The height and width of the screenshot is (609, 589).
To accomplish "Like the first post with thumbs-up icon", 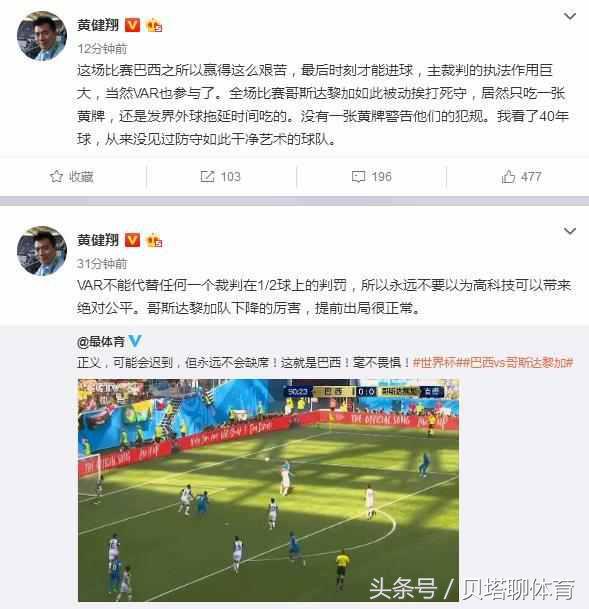I will (508, 176).
